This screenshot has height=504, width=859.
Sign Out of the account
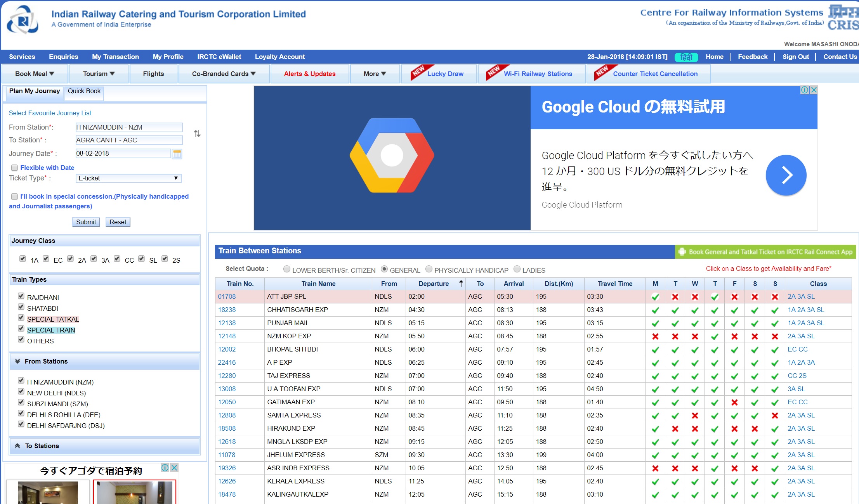(796, 57)
